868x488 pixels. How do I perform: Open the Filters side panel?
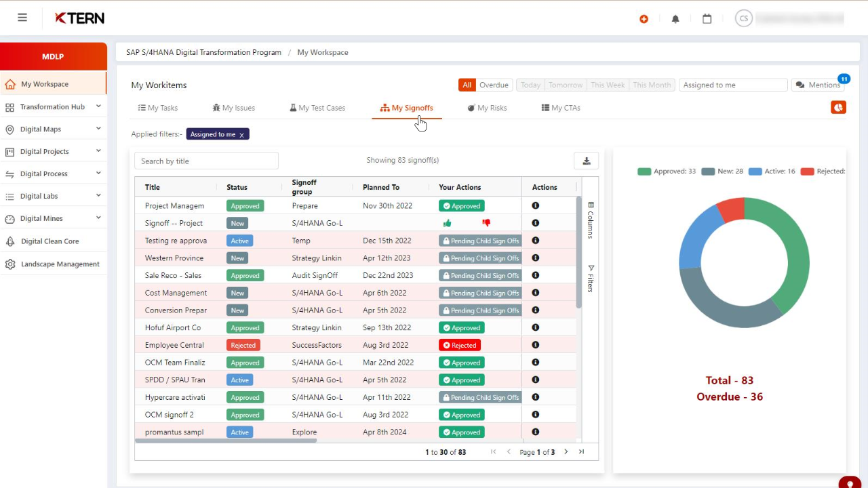click(x=590, y=279)
